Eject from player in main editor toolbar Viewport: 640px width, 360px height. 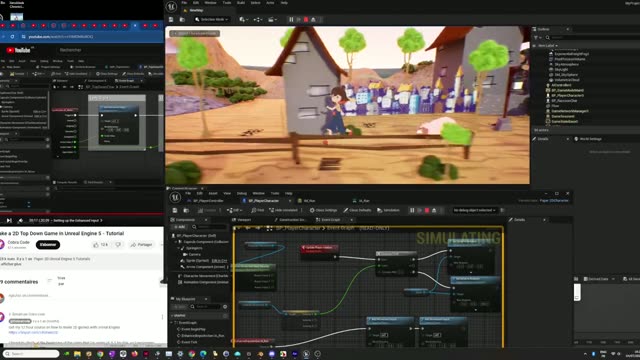(x=313, y=19)
